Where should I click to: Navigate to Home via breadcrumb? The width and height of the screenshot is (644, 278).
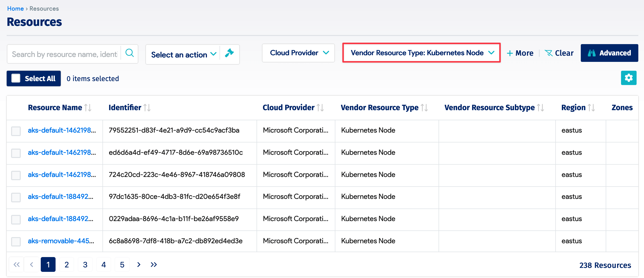coord(15,8)
